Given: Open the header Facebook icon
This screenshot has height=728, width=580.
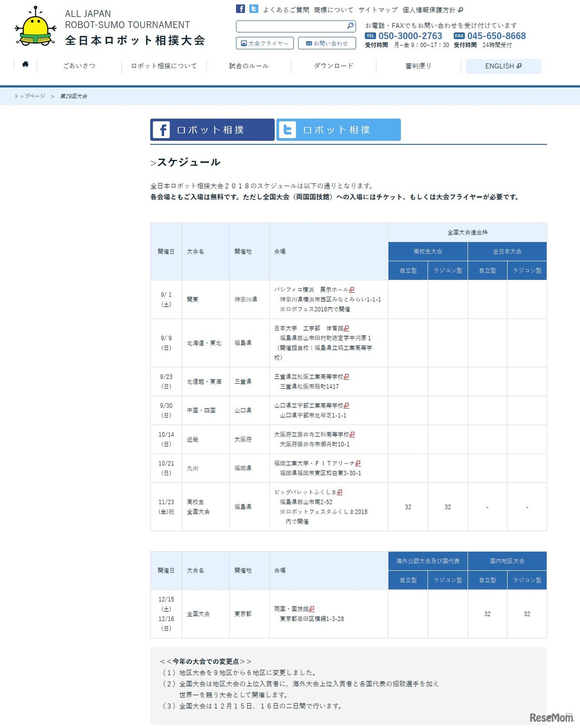Looking at the screenshot, I should tap(241, 9).
